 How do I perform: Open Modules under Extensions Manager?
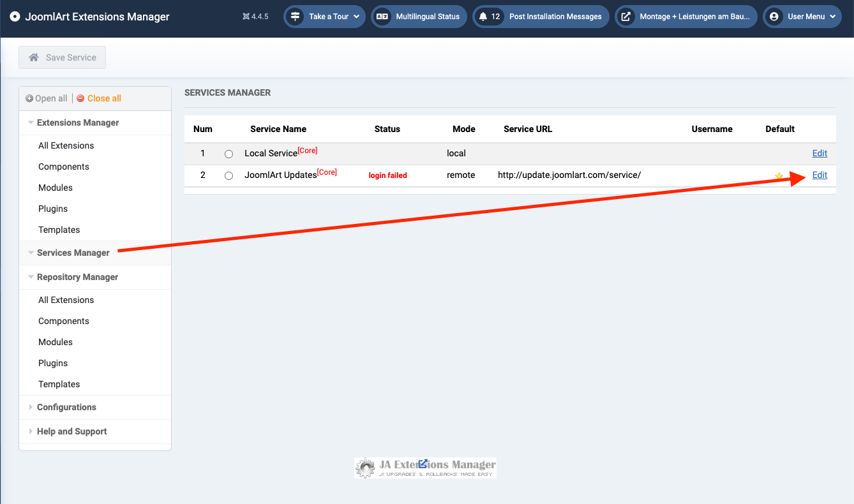coord(56,188)
